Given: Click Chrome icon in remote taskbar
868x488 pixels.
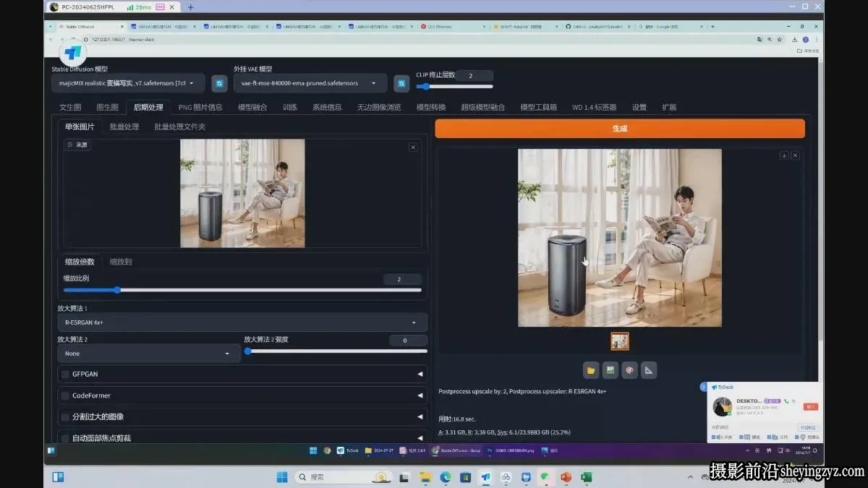Looking at the screenshot, I should click(327, 450).
